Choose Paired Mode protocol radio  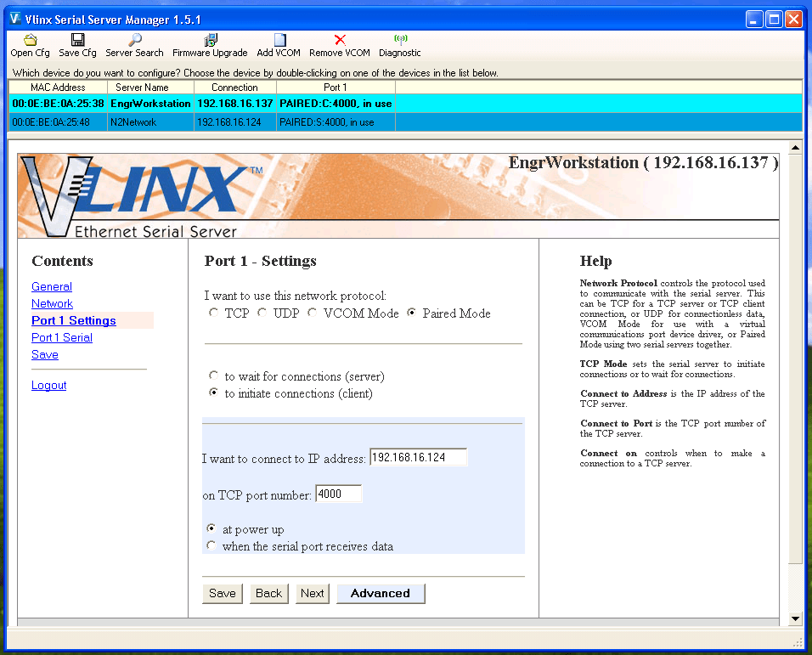click(x=411, y=313)
